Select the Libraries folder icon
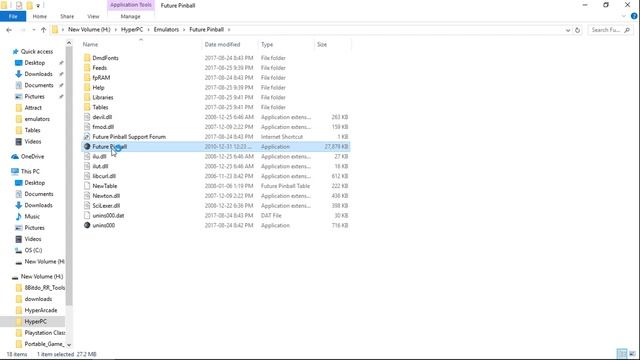This screenshot has width=640, height=360. [x=87, y=97]
